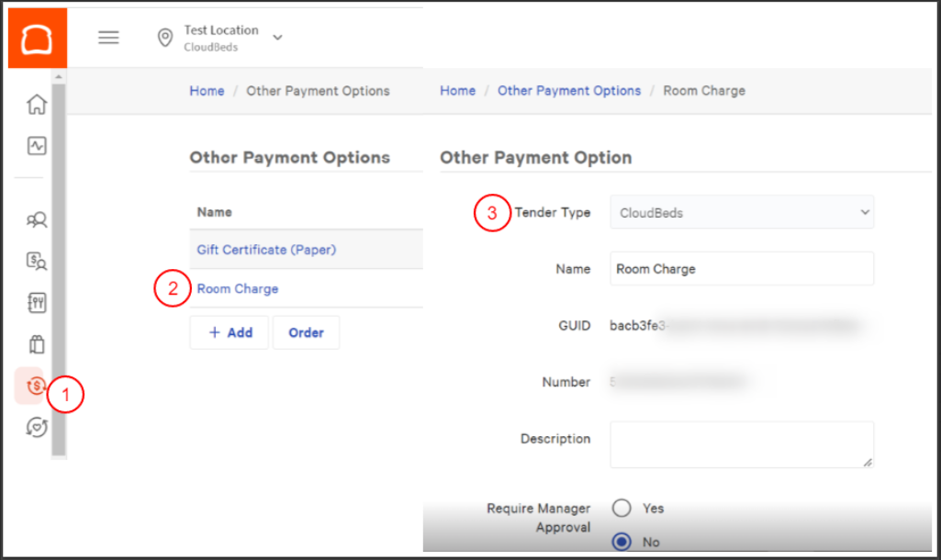Select No for Require Manager Approval
The image size is (941, 560).
622,542
